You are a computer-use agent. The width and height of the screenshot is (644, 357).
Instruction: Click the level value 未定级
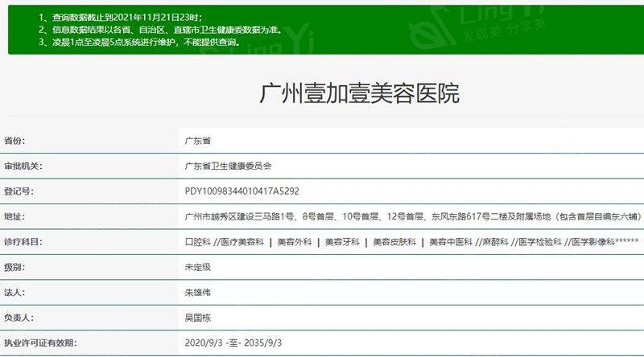[x=197, y=267]
